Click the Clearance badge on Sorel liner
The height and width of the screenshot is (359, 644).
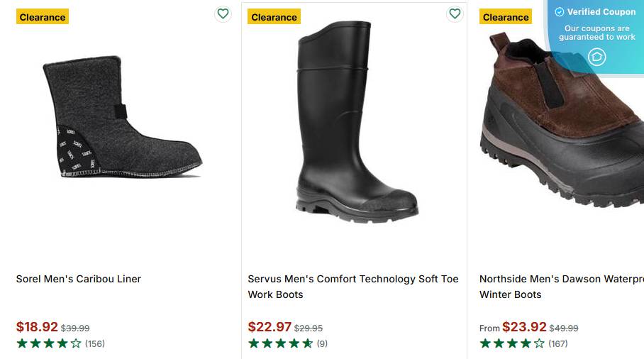(43, 17)
